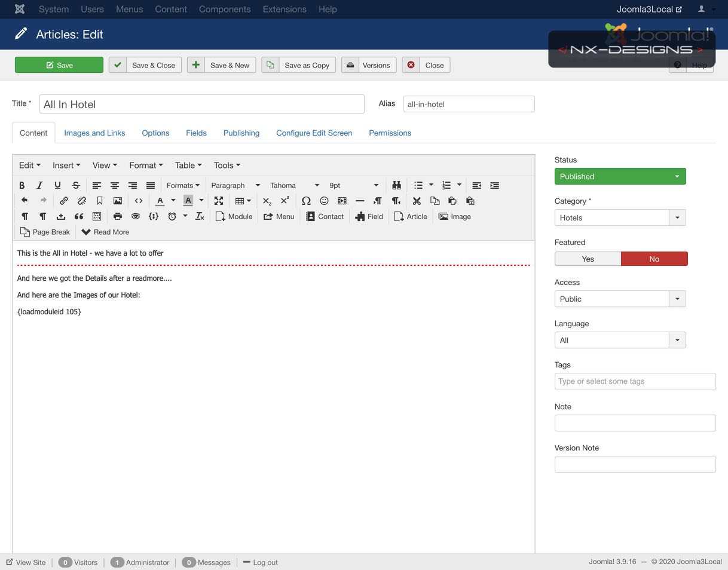Open the Paragraph block format dropdown
728x570 pixels.
pyautogui.click(x=235, y=185)
